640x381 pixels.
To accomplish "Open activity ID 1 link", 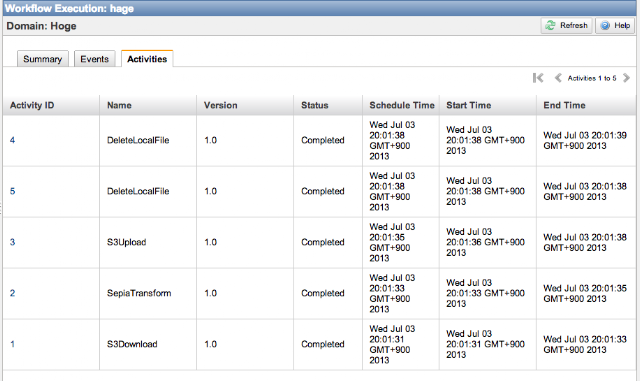I will (x=12, y=344).
